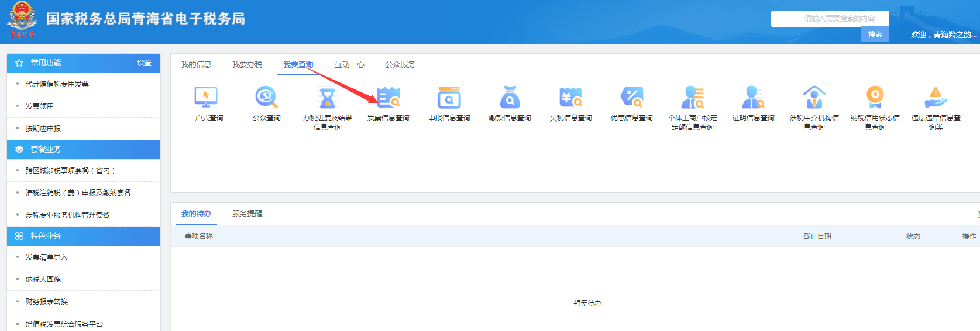The width and height of the screenshot is (980, 331).
Task: Select the 我要查询 tab
Action: [298, 64]
